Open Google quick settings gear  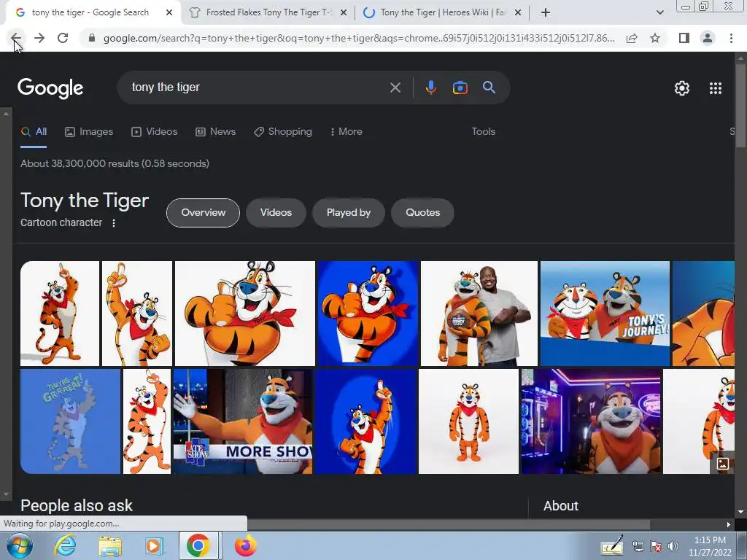tap(682, 88)
